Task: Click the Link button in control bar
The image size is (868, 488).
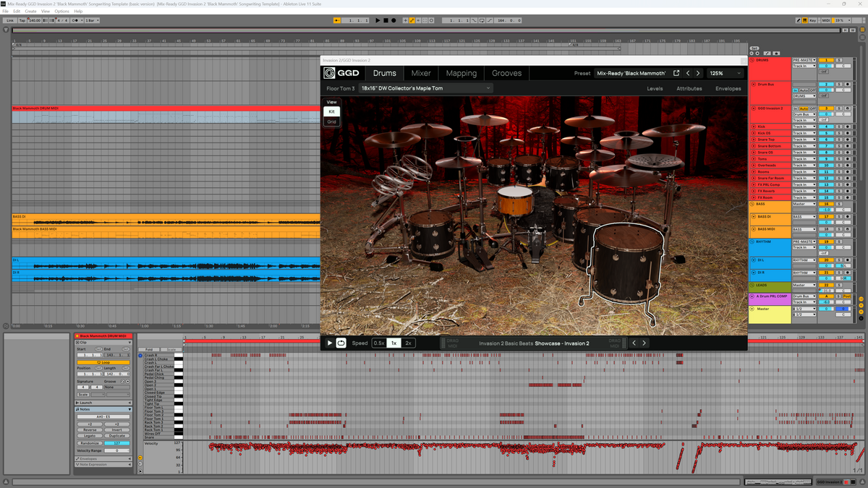Action: coord(9,20)
